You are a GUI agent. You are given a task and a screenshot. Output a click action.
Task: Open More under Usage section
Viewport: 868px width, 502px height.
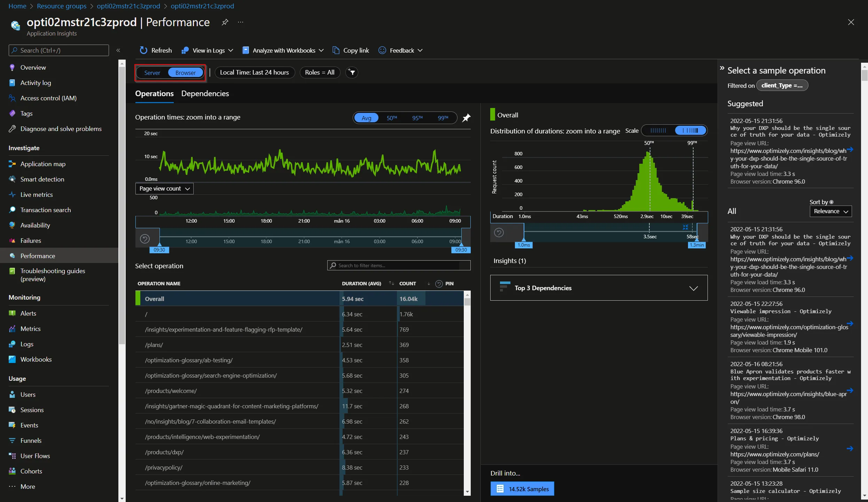click(28, 486)
